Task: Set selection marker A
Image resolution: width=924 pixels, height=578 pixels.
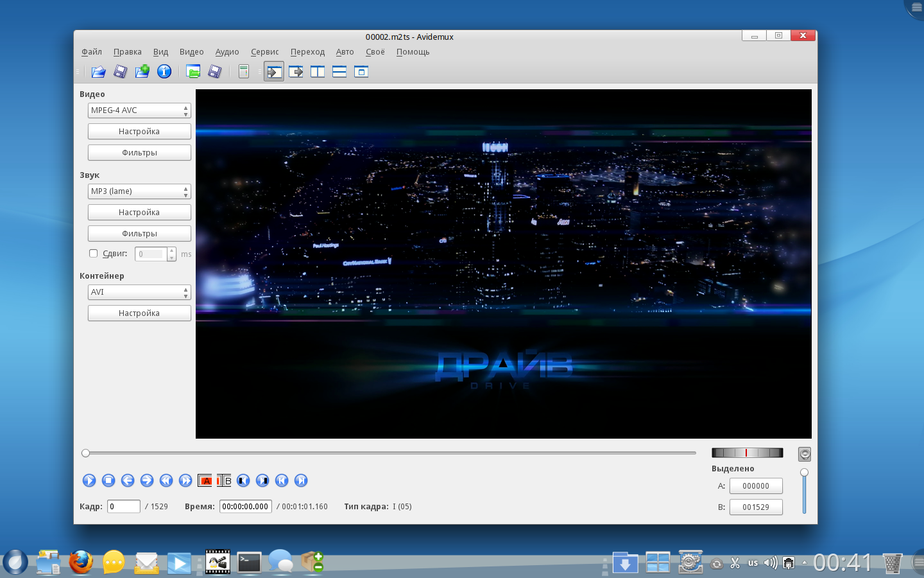Action: point(205,480)
